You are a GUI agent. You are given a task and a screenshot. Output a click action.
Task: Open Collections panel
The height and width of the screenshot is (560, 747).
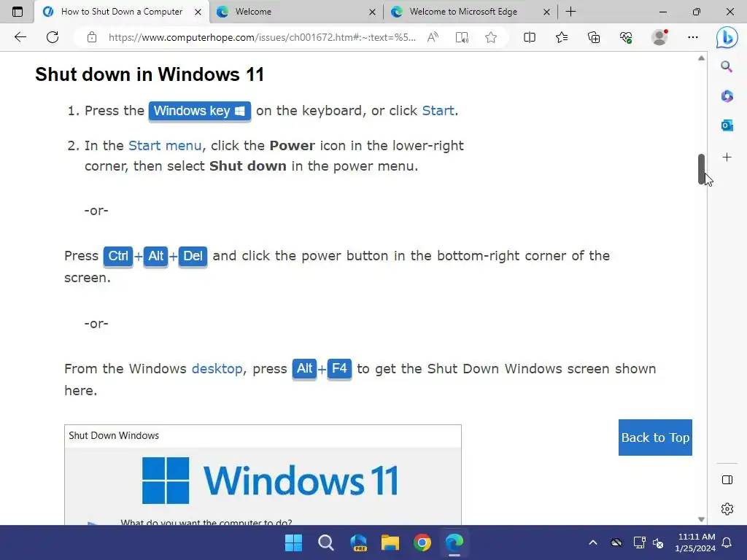(594, 37)
